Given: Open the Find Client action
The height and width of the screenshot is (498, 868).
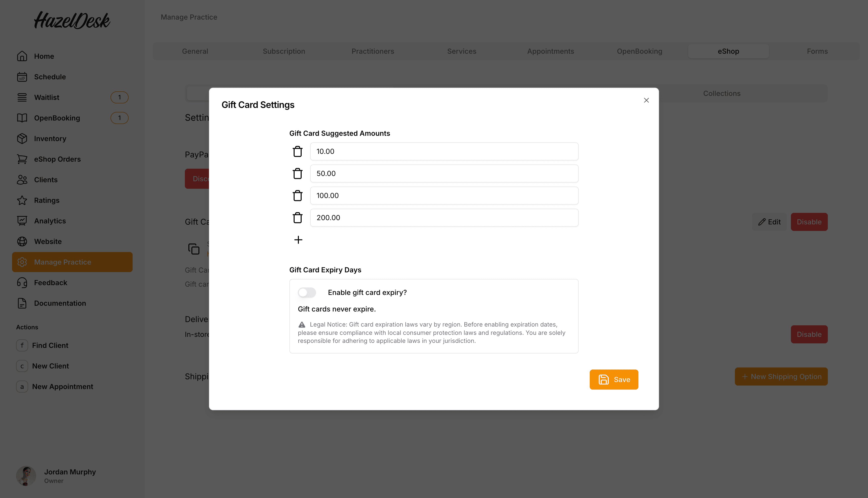Looking at the screenshot, I should (x=50, y=345).
